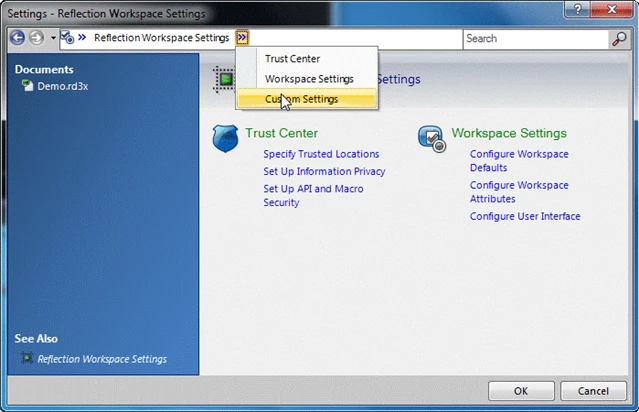639x412 pixels.
Task: Click the first breadcrumb double-chevron
Action: 82,37
